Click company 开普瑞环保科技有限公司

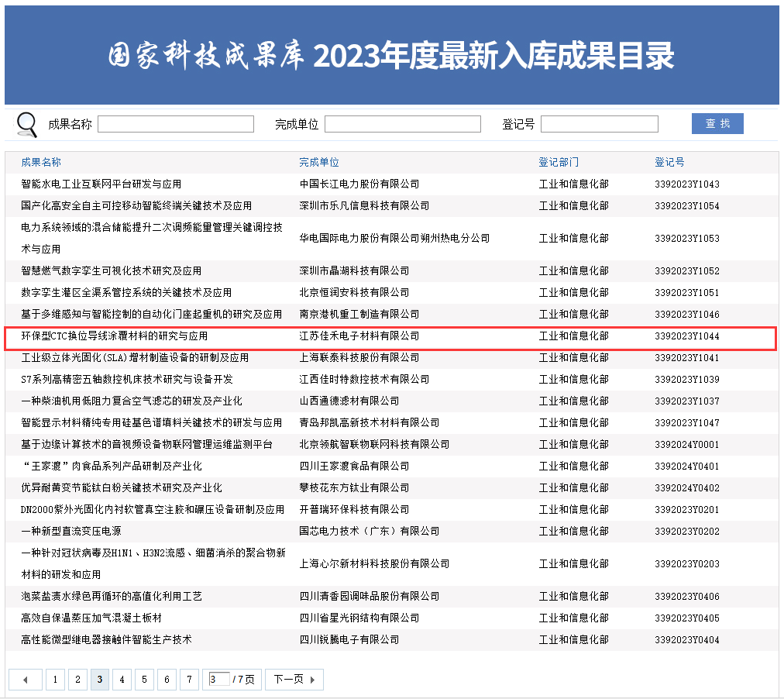pos(354,509)
